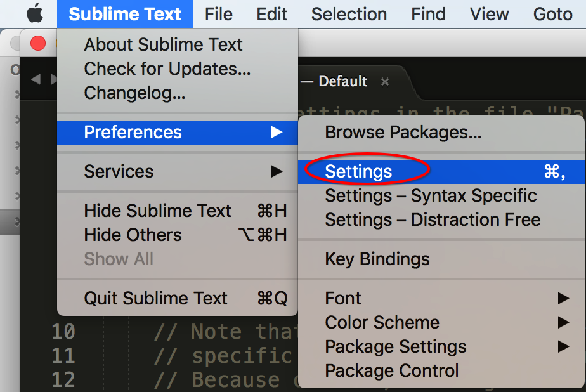This screenshot has height=392, width=586.
Task: Open Key Bindings preferences
Action: tap(377, 259)
